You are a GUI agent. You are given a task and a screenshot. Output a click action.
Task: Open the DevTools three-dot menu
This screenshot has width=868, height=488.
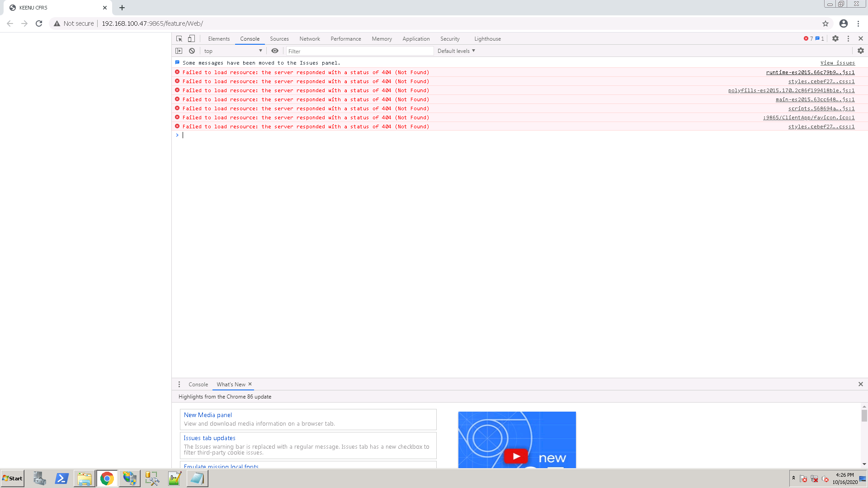click(848, 39)
